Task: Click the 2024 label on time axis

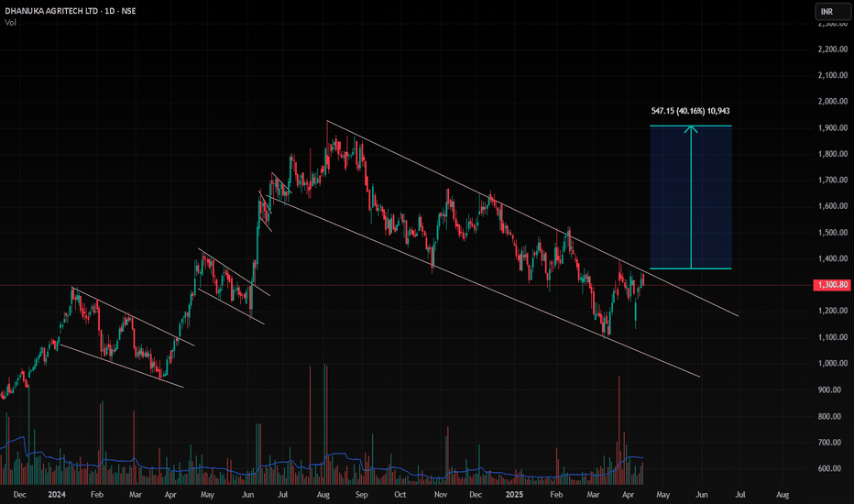Action: 57,495
